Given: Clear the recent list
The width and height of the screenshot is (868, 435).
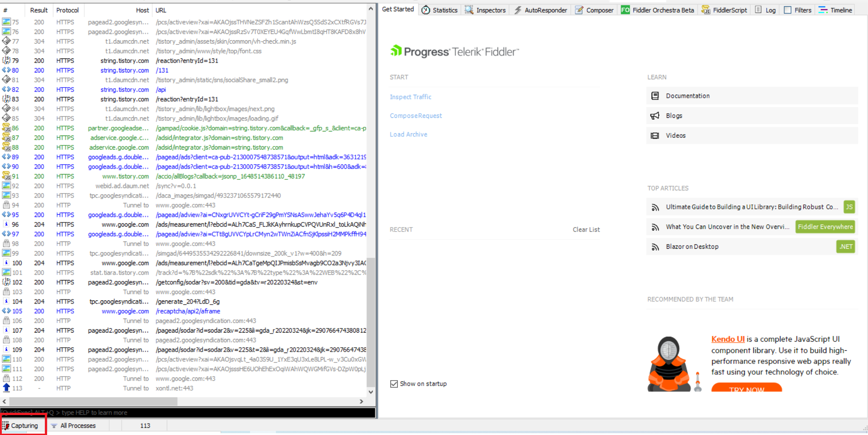Looking at the screenshot, I should click(x=586, y=229).
